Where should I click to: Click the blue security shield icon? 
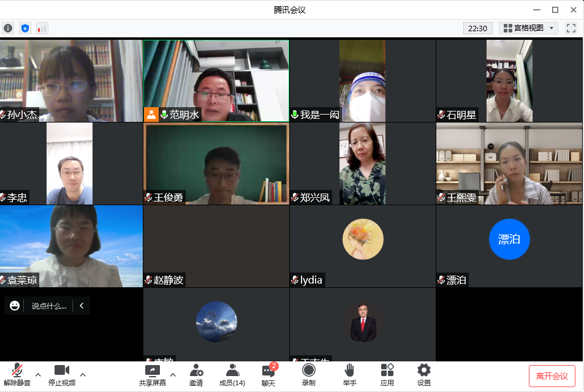pyautogui.click(x=25, y=28)
